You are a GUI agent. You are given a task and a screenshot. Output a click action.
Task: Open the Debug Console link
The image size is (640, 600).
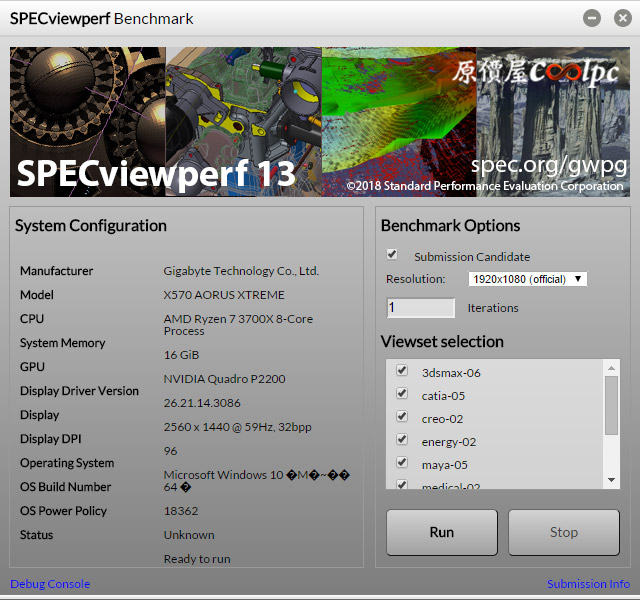click(x=50, y=584)
